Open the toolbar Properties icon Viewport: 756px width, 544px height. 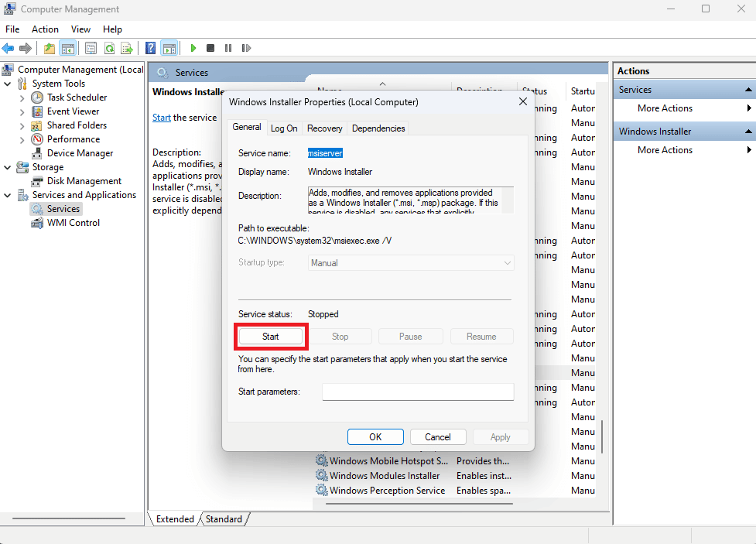tap(91, 48)
